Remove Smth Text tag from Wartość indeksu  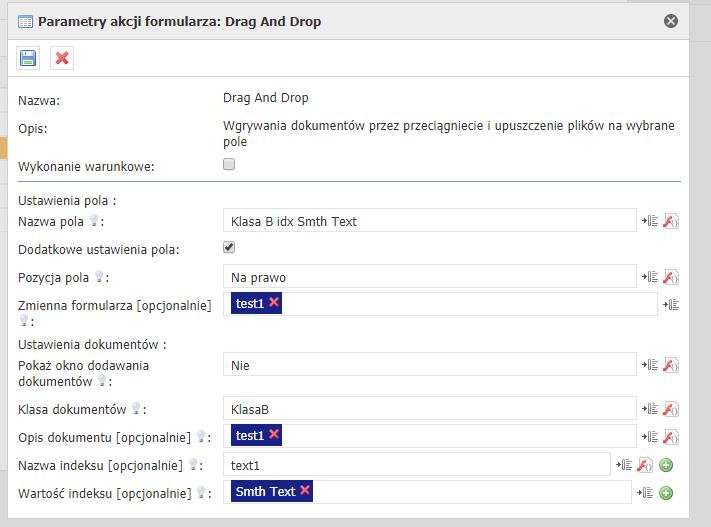pyautogui.click(x=305, y=491)
